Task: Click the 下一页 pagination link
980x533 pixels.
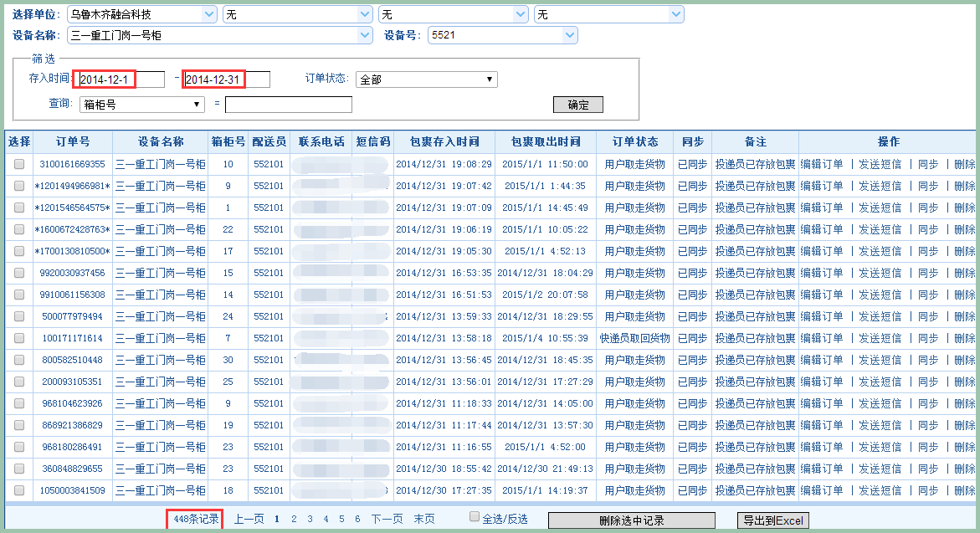Action: pyautogui.click(x=387, y=520)
